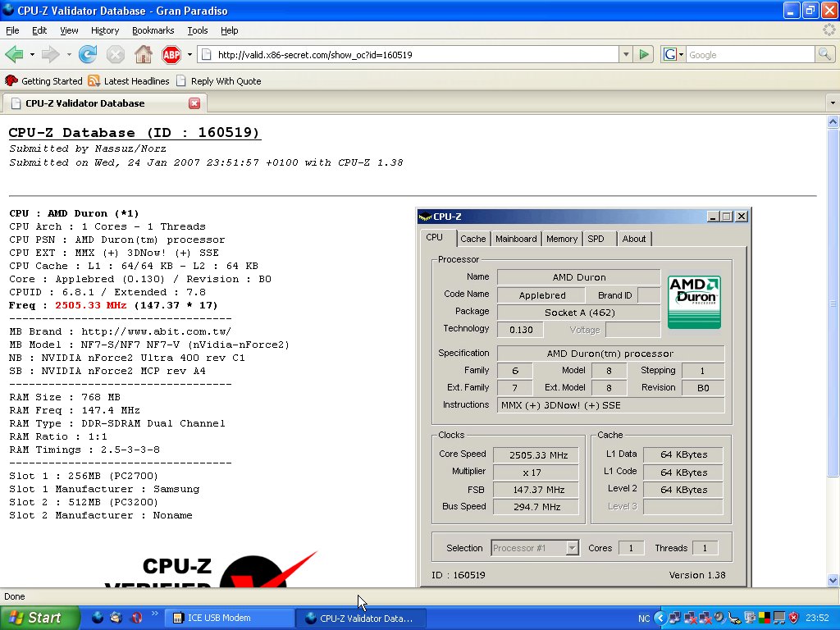Image resolution: width=840 pixels, height=630 pixels.
Task: Click the USB safely remove hardware tray icon
Action: 734,618
